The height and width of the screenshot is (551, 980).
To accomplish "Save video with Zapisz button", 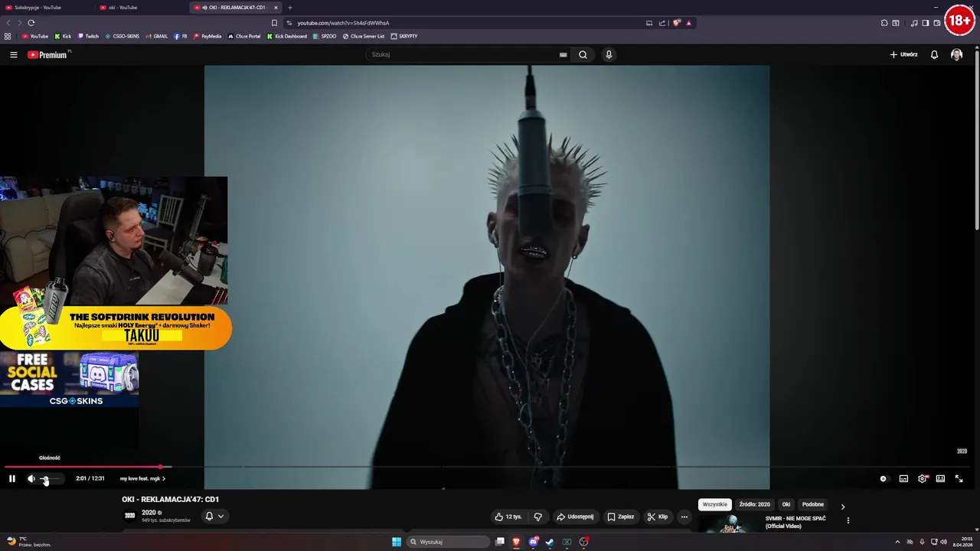I will [x=621, y=517].
